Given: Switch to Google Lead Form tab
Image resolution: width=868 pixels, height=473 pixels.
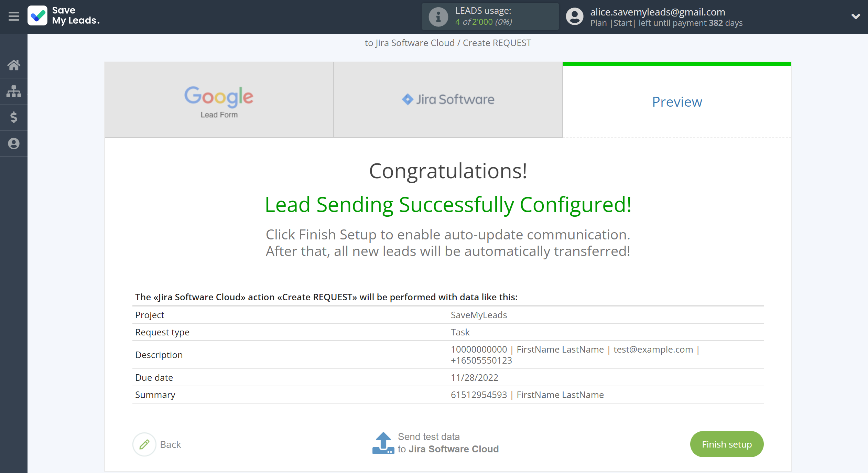Looking at the screenshot, I should [x=219, y=100].
